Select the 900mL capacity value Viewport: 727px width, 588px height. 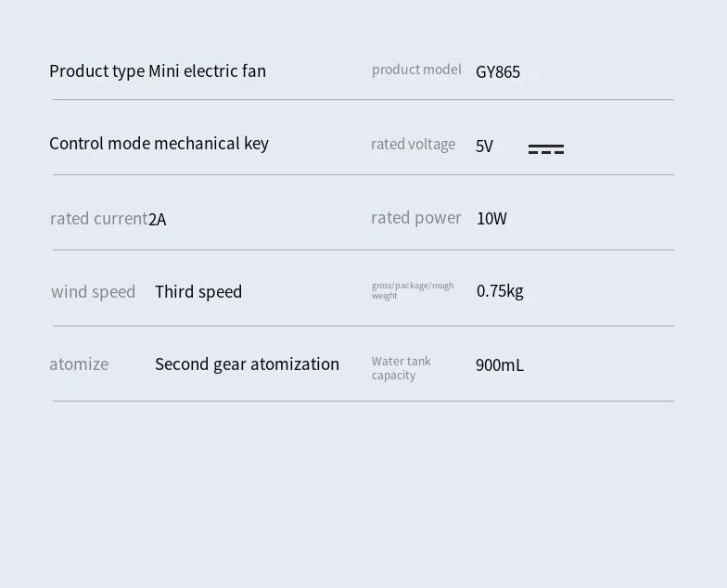pyautogui.click(x=500, y=365)
